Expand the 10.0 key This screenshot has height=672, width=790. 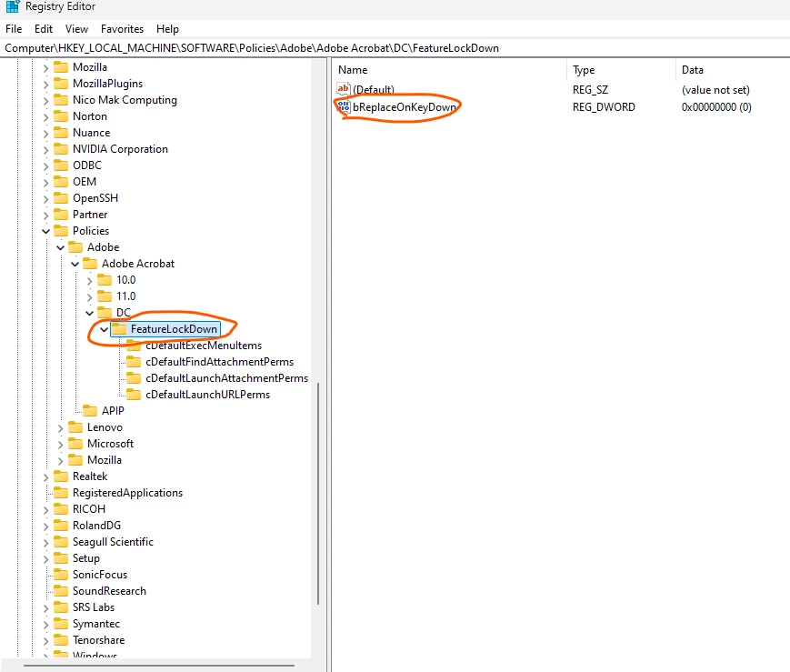point(89,281)
